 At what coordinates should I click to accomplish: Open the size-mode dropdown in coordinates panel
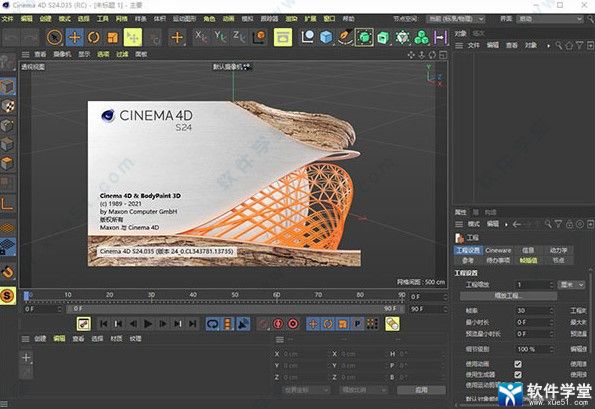click(364, 390)
